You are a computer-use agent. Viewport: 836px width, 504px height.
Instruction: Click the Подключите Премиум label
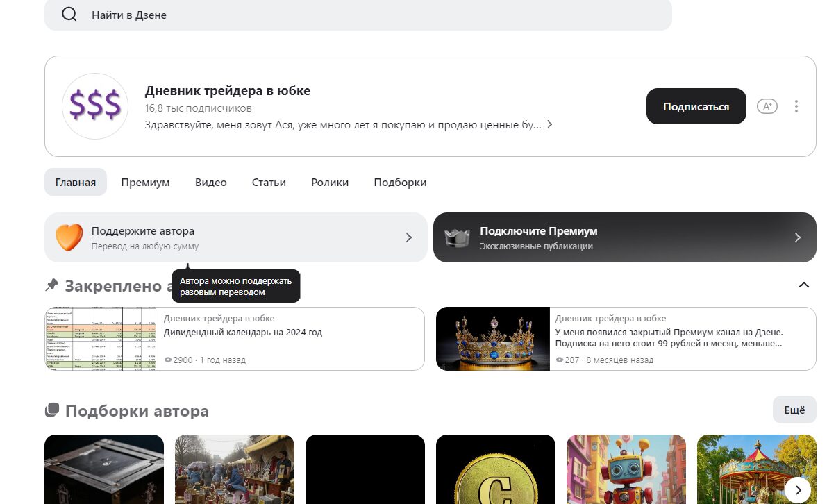click(539, 230)
